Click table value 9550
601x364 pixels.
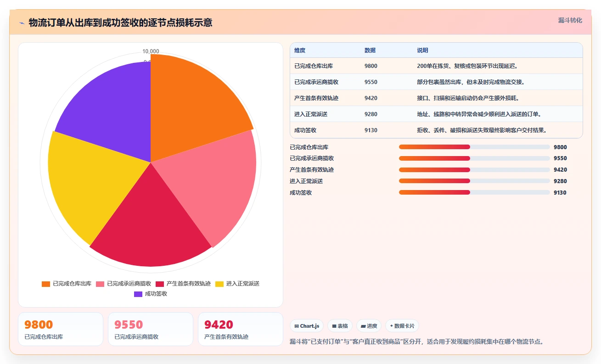tap(371, 82)
